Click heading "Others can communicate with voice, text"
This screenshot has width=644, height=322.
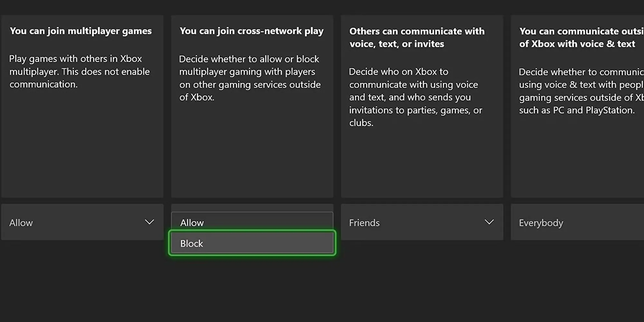click(417, 37)
